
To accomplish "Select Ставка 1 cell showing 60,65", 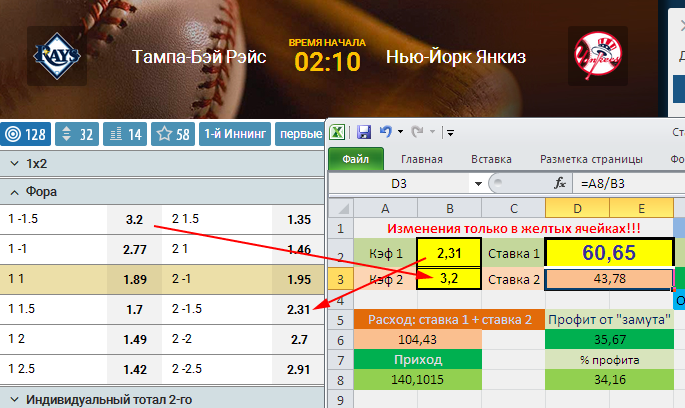I will tap(609, 252).
